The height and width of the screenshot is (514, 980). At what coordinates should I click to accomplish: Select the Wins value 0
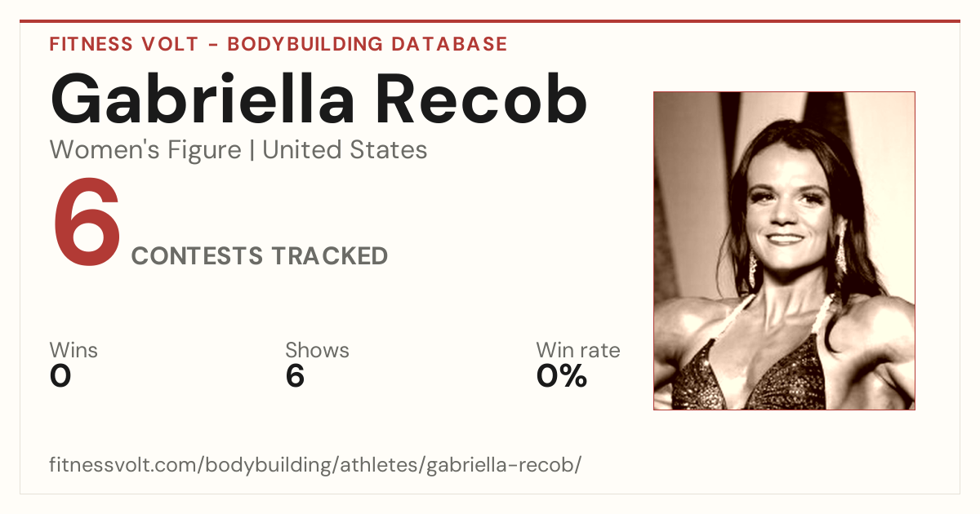tap(60, 376)
